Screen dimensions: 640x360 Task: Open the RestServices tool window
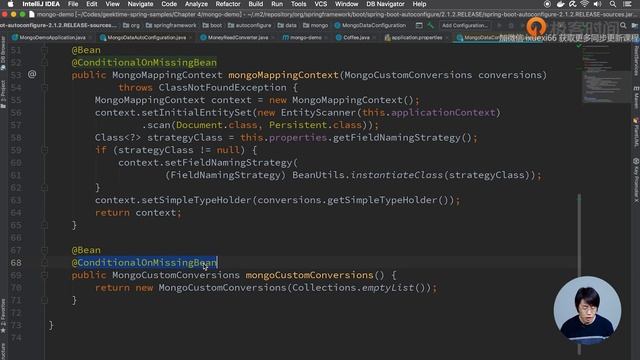636,60
